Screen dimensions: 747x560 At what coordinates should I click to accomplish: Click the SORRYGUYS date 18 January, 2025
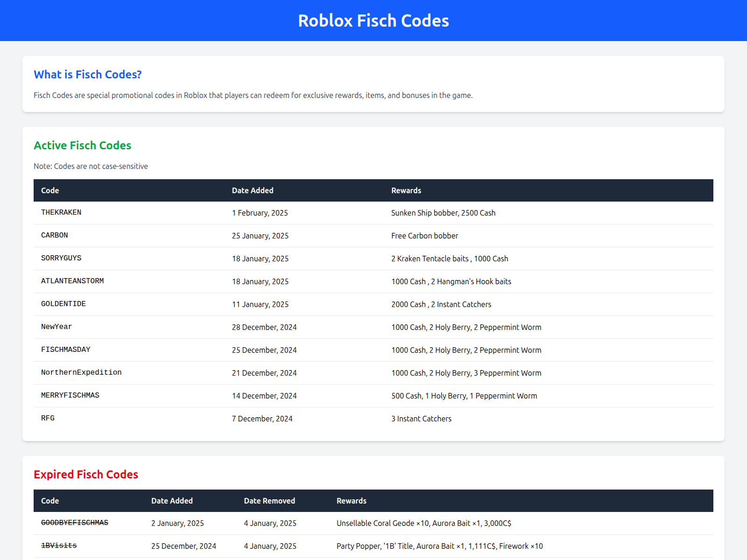coord(260,259)
